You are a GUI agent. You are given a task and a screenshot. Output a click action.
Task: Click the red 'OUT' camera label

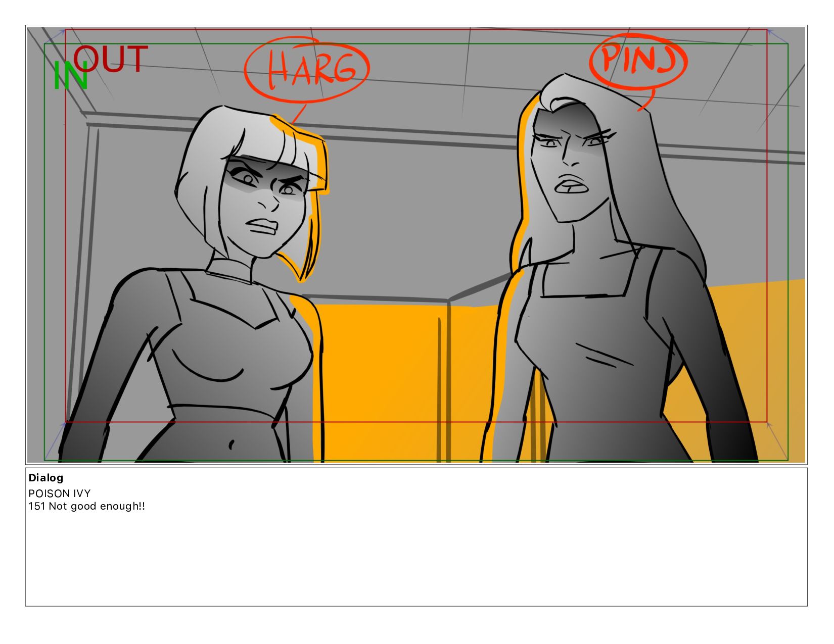(x=111, y=58)
